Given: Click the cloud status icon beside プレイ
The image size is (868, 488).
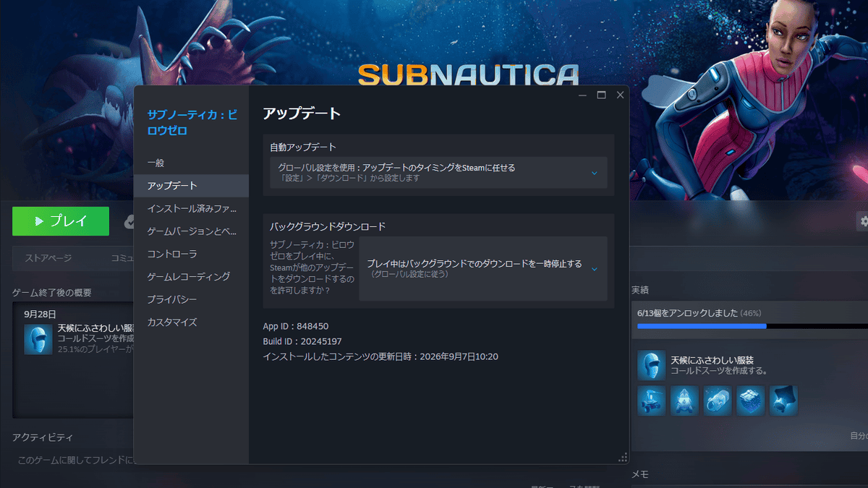Looking at the screenshot, I should point(128,221).
